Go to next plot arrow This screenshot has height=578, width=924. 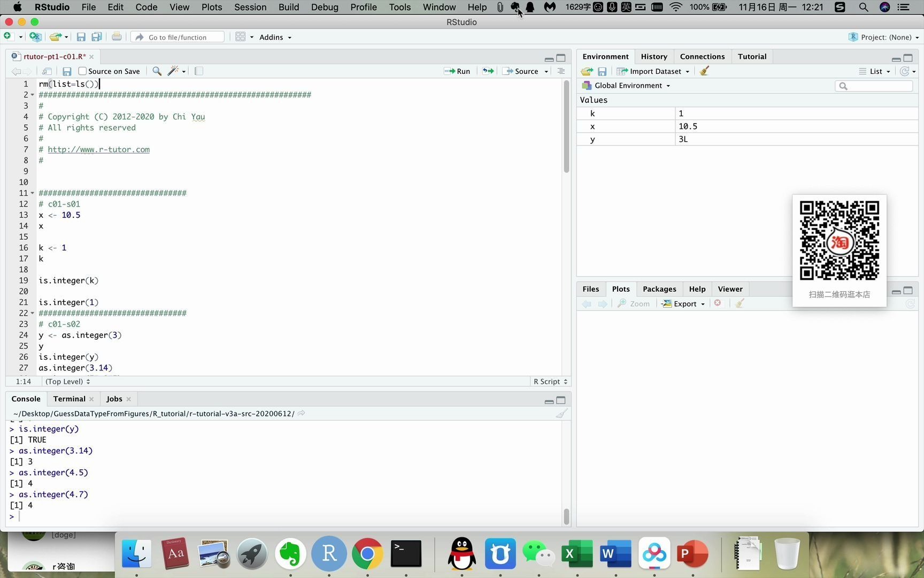tap(603, 303)
